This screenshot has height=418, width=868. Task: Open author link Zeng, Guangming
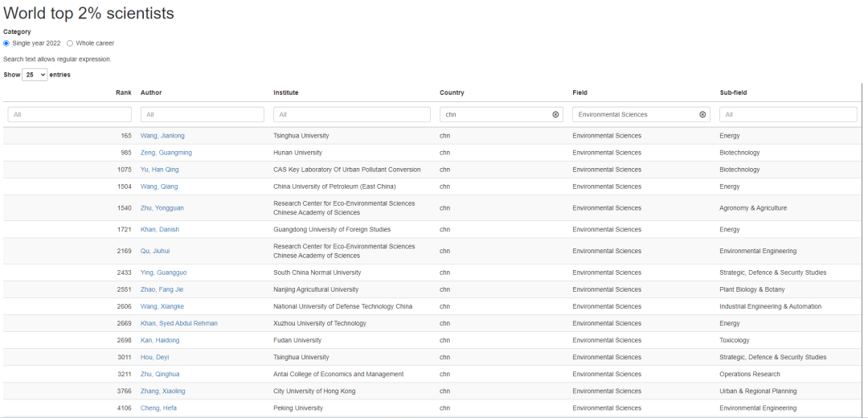point(166,153)
